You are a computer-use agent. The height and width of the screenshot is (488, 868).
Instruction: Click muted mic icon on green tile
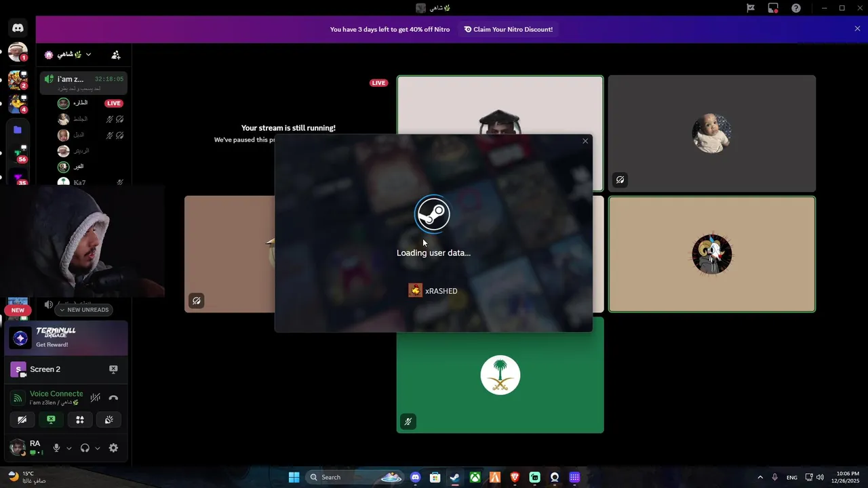click(x=408, y=422)
